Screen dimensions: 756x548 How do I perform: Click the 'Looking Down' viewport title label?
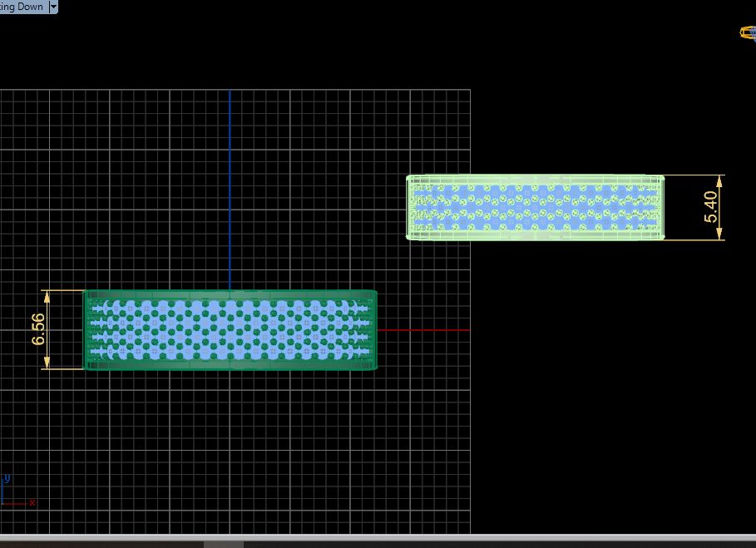pyautogui.click(x=22, y=7)
